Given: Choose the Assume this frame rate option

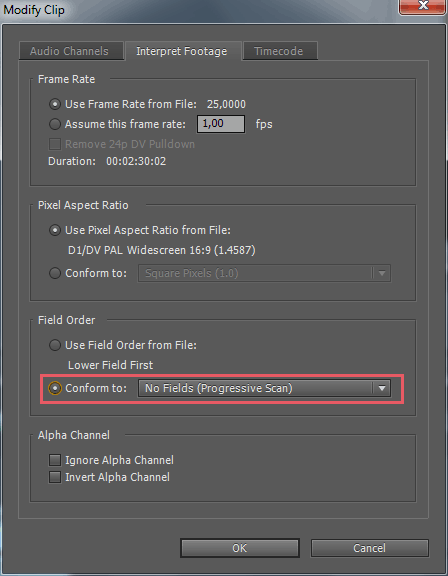Looking at the screenshot, I should coord(55,124).
